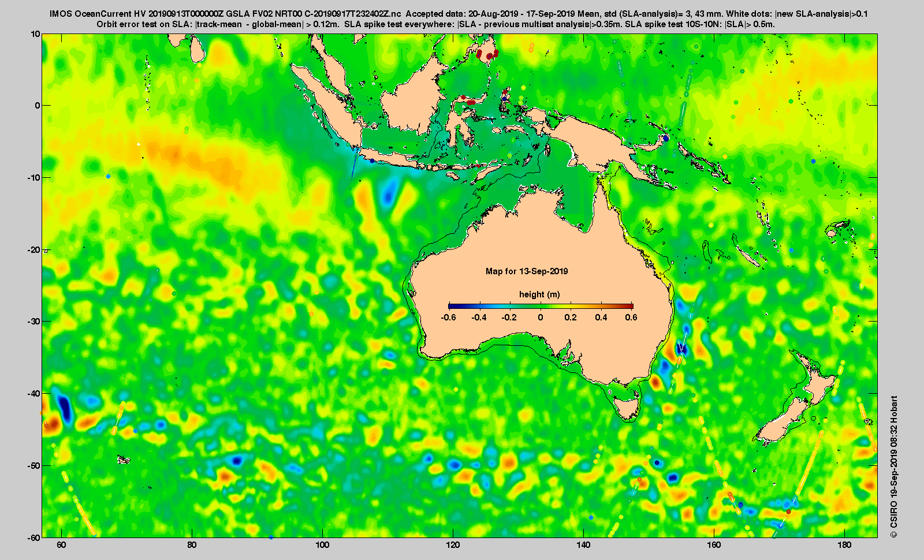
Task: Click New Zealand's South Island
Action: (x=783, y=421)
